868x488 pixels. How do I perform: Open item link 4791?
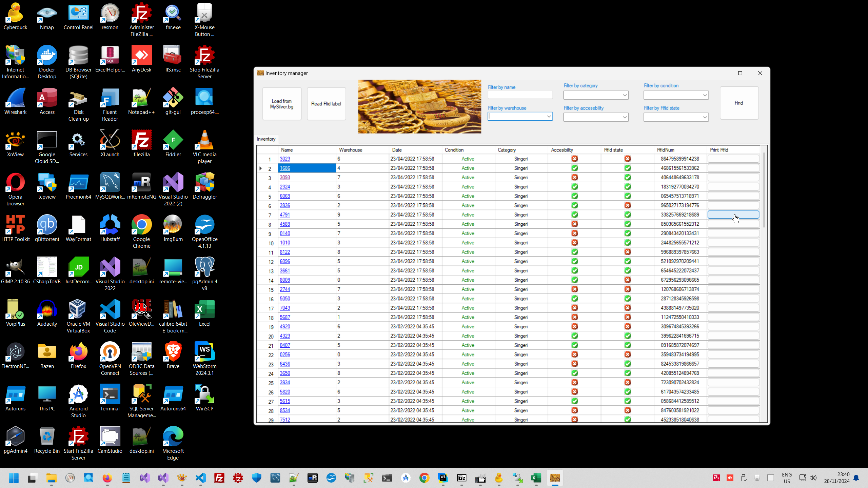285,215
